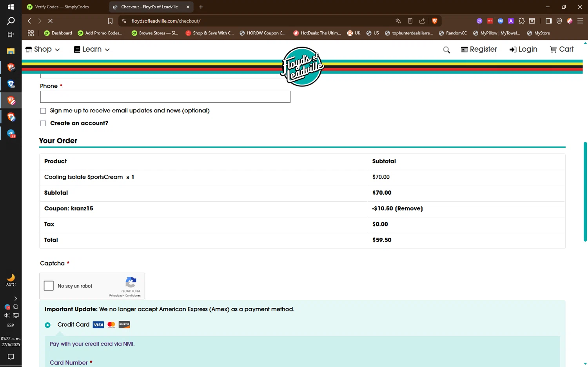Expand the Learn dropdown menu

[92, 49]
